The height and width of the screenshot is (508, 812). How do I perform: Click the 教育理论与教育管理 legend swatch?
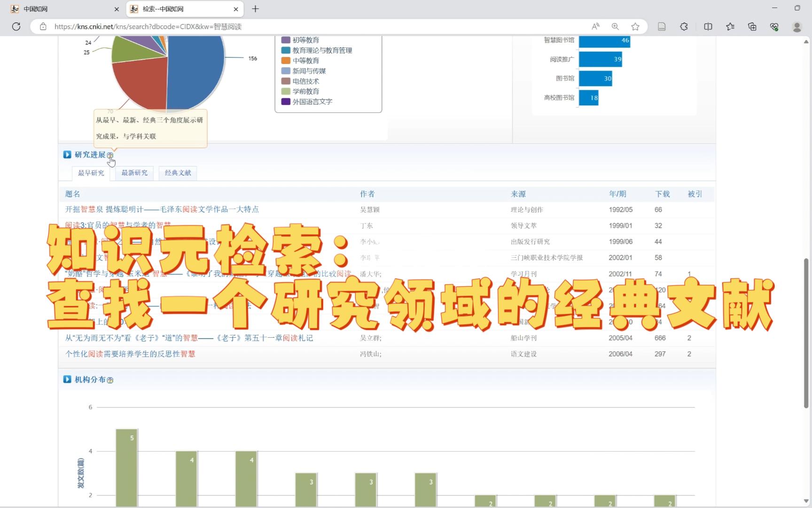coord(286,50)
